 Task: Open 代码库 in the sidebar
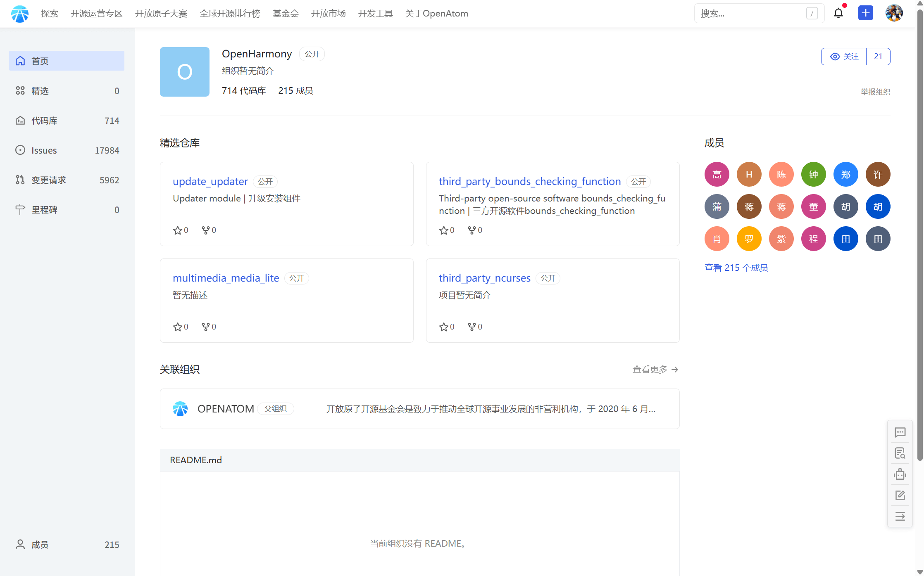[x=67, y=120]
